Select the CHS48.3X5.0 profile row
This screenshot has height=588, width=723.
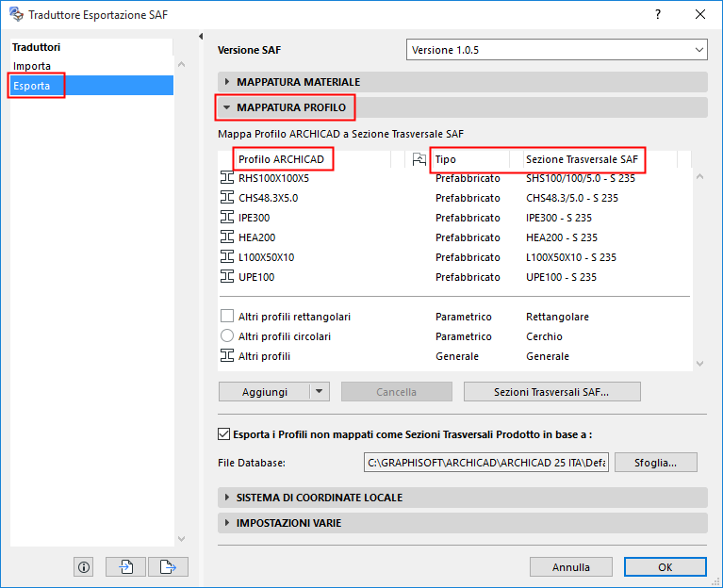[x=454, y=198]
